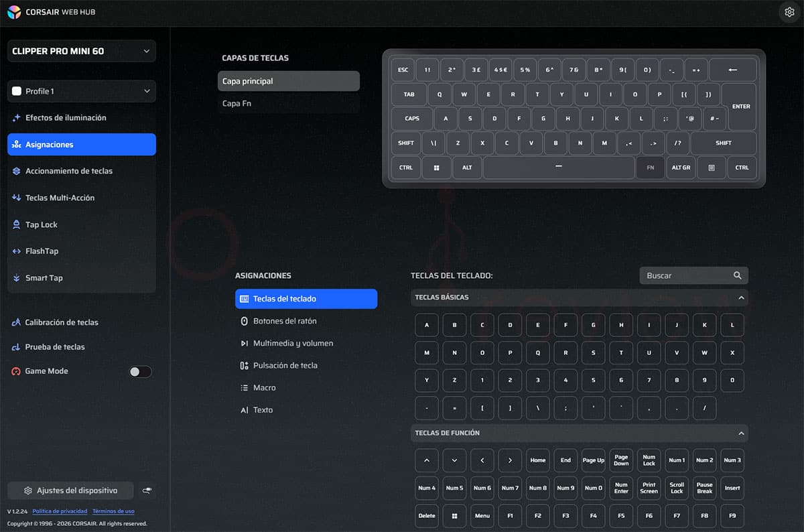Assign the up arrow function key

click(x=427, y=460)
